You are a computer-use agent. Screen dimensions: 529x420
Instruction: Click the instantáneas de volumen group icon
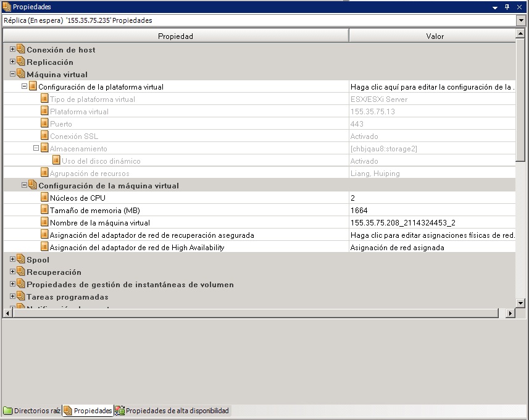pyautogui.click(x=21, y=283)
